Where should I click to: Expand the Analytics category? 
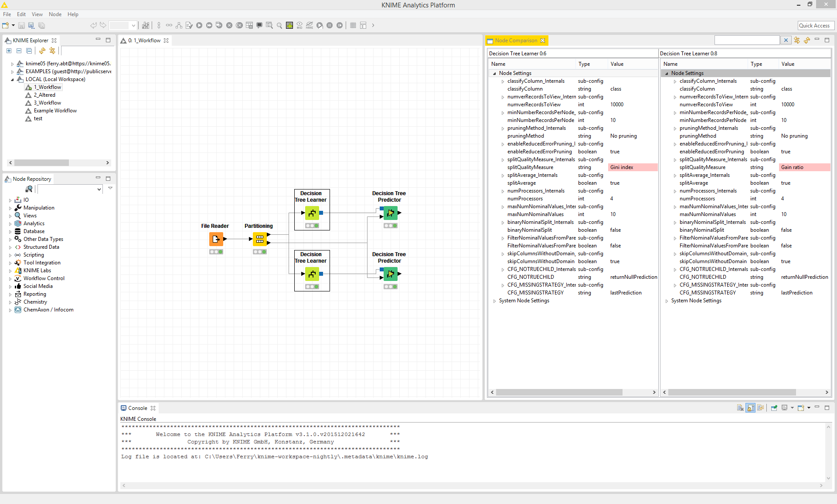(10, 224)
